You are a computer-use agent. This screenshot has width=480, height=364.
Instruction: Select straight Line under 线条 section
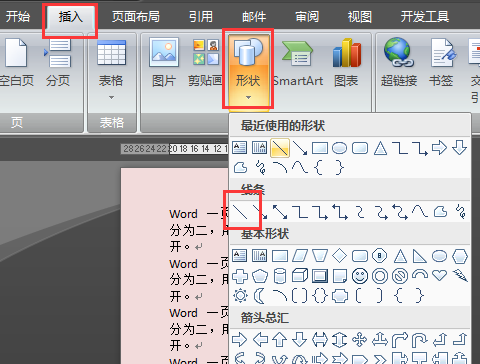(x=240, y=212)
